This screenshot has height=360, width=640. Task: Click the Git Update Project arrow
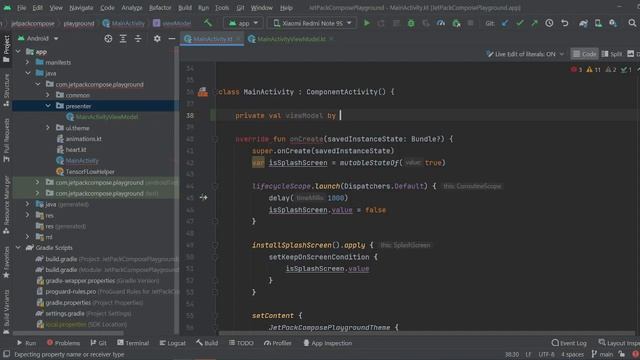505,23
